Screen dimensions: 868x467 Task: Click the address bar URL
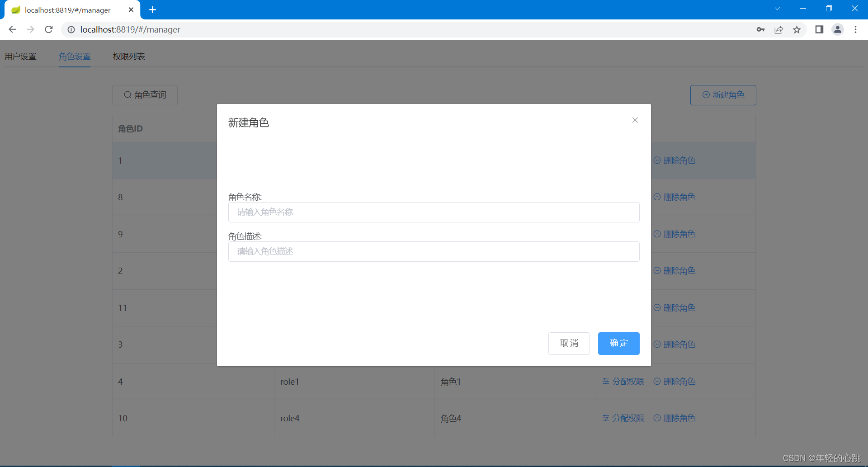tap(130, 29)
